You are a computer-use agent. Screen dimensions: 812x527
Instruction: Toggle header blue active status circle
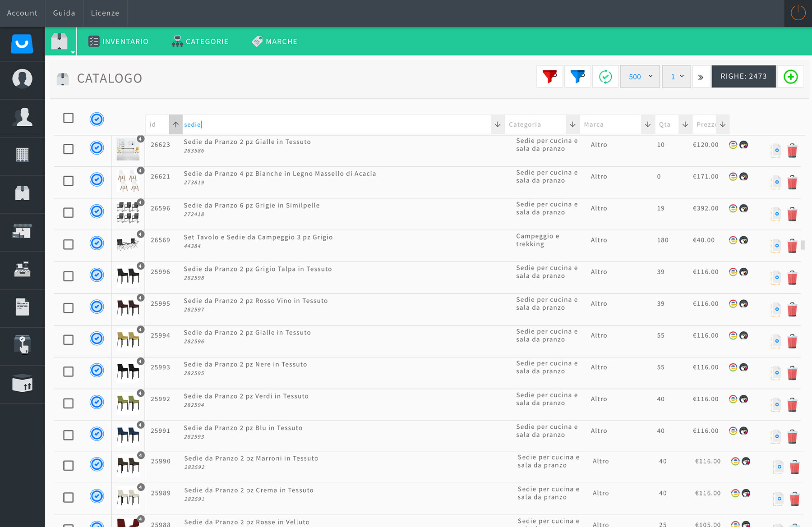pos(97,119)
